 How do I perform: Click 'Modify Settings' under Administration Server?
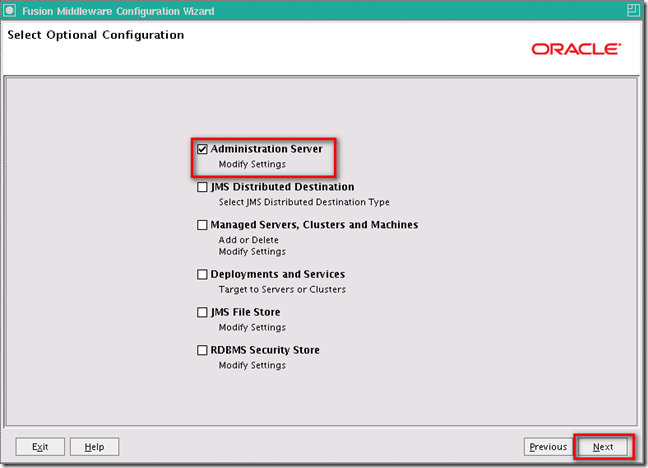coord(252,164)
